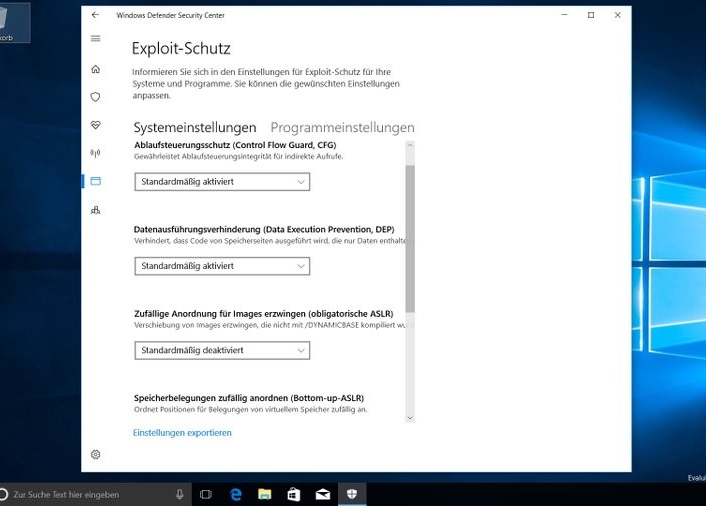Open File Explorer from taskbar
Viewport: 706px width, 506px height.
click(265, 494)
